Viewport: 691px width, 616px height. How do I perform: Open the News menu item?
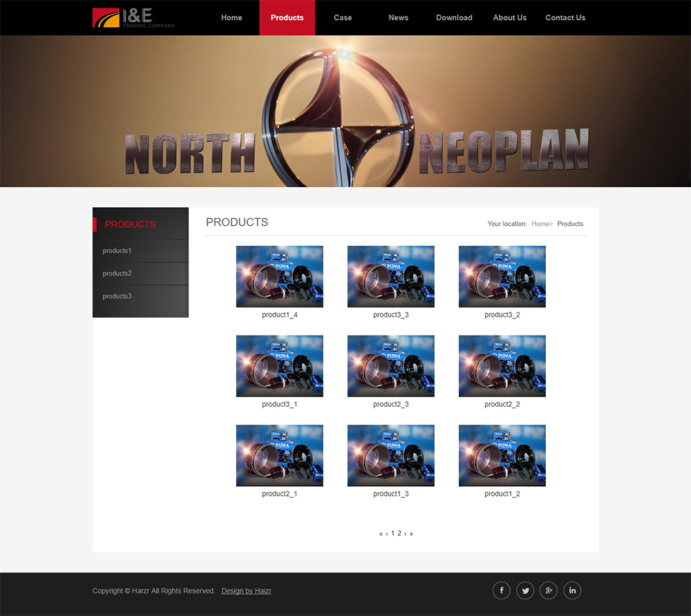(x=399, y=18)
